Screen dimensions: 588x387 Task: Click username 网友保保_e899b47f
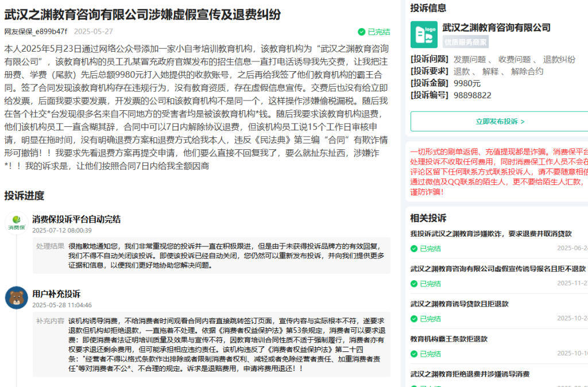[x=36, y=32]
